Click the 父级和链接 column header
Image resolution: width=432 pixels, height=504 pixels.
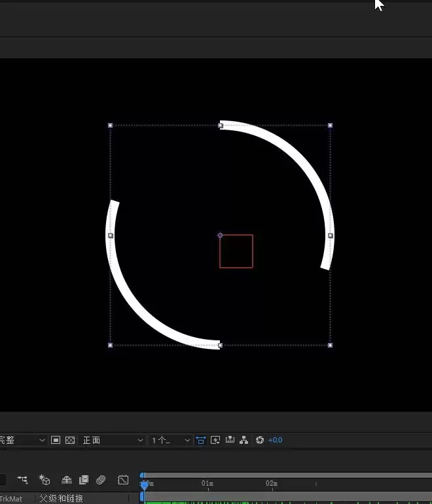point(61,499)
